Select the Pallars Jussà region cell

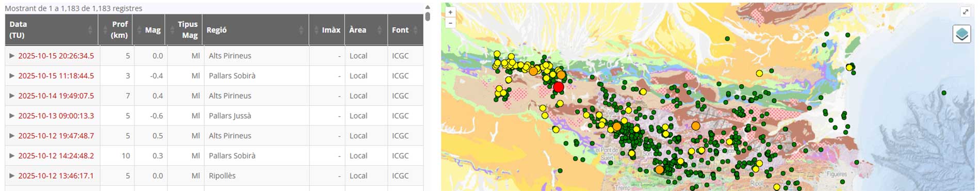[x=256, y=116]
